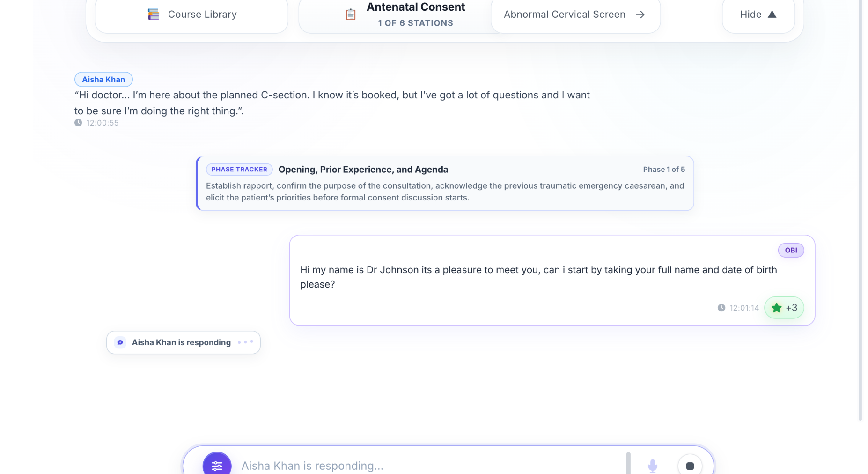This screenshot has width=868, height=474.
Task: Click the Aisha Khan name tag
Action: (x=103, y=80)
